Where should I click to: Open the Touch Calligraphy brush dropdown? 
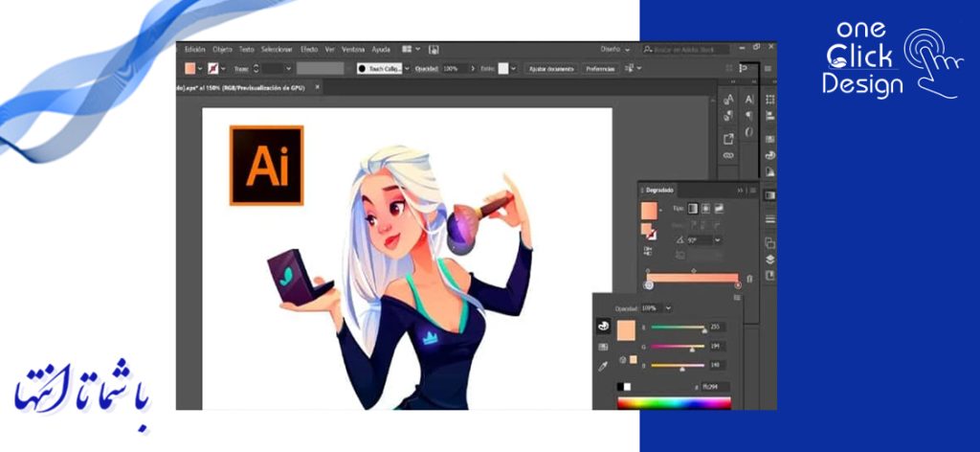[407, 69]
